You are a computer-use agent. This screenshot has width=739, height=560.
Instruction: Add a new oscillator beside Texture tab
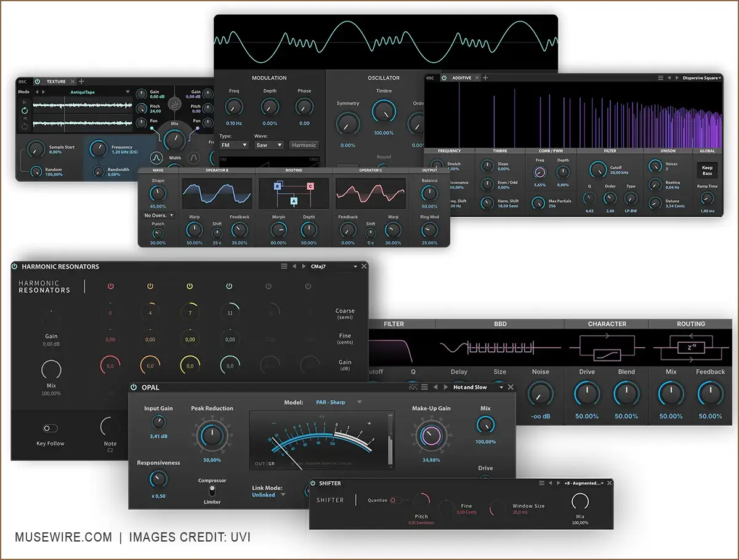(81, 81)
